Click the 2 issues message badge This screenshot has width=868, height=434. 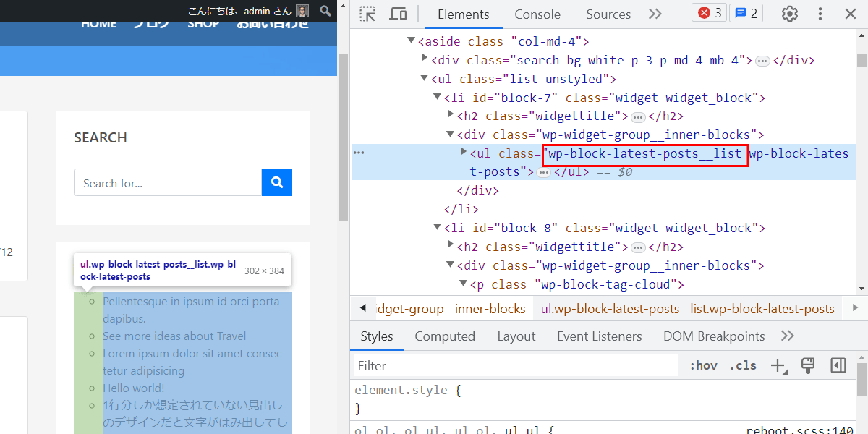pyautogui.click(x=746, y=13)
